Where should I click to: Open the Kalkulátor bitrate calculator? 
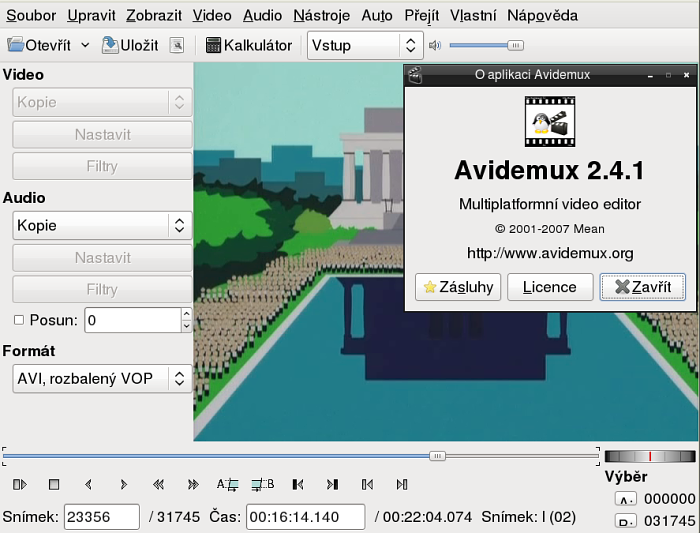(x=249, y=45)
